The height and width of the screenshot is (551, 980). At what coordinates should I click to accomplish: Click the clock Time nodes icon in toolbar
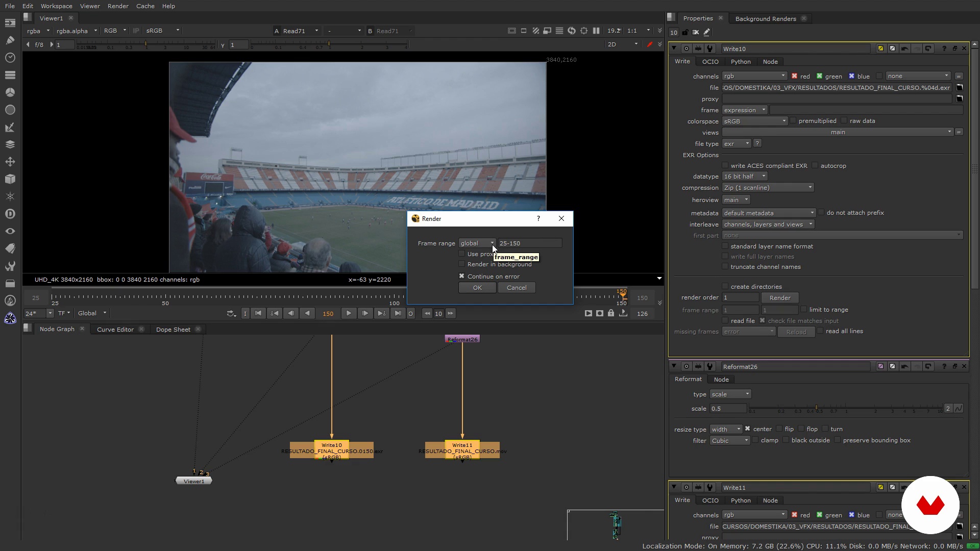pyautogui.click(x=10, y=58)
